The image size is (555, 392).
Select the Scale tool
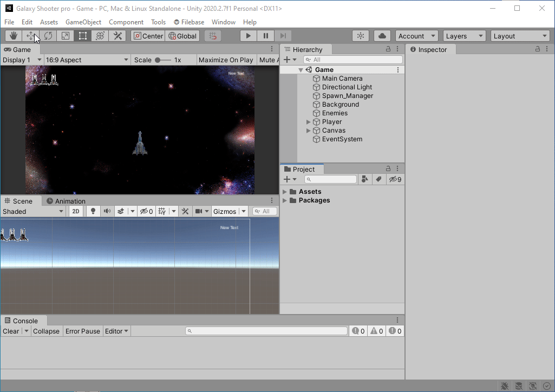(x=66, y=36)
